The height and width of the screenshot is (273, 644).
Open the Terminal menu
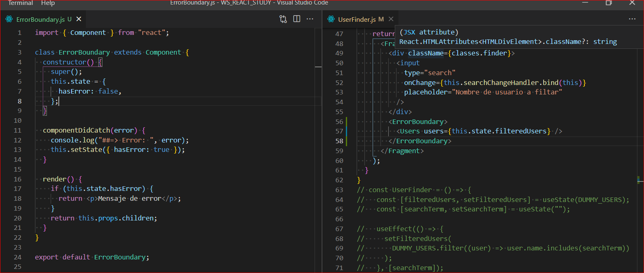(x=21, y=3)
